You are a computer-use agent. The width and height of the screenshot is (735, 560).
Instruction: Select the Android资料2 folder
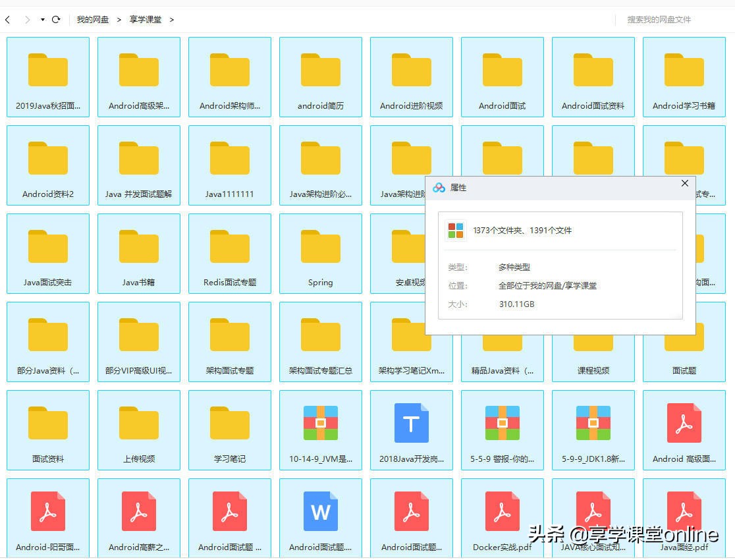click(x=48, y=165)
